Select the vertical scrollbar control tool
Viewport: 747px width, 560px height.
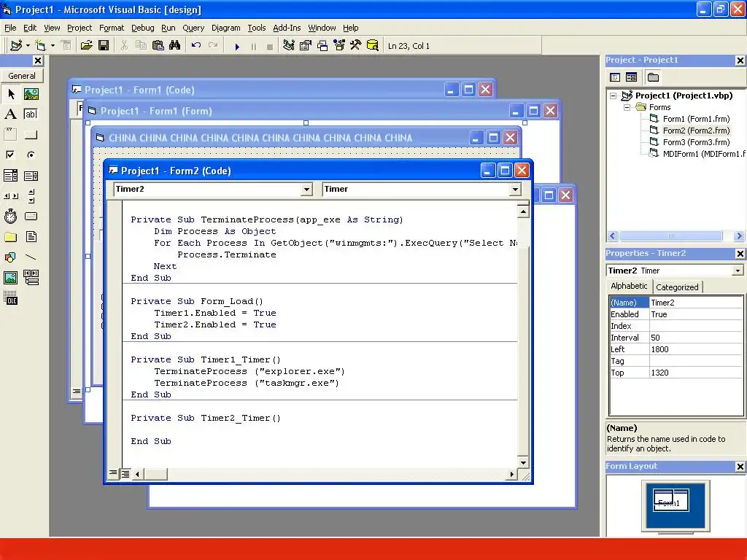pos(31,195)
